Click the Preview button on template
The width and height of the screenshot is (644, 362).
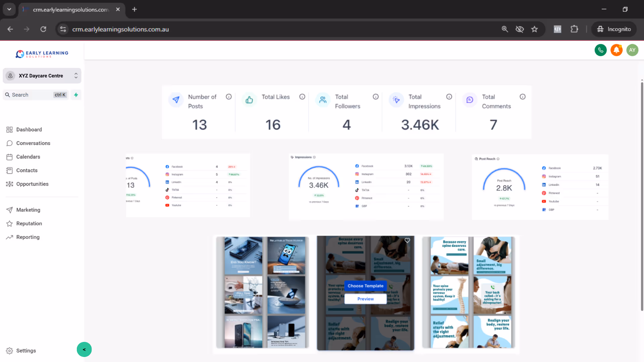(365, 299)
